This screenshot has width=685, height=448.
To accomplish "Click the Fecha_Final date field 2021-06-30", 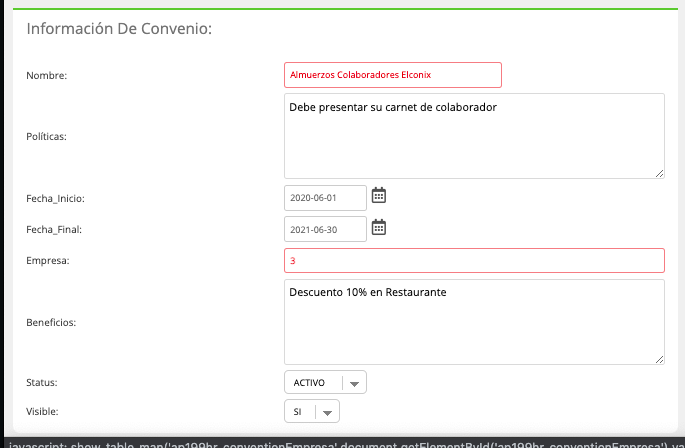I will tap(325, 229).
